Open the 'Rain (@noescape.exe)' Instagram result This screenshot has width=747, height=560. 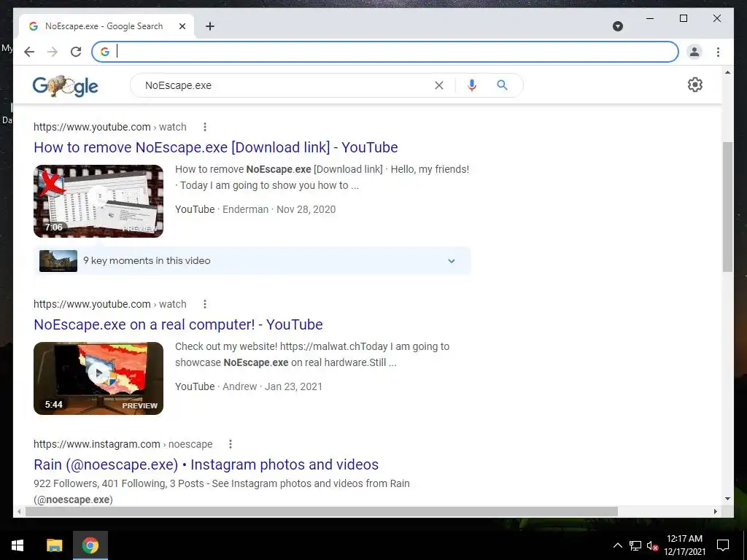[x=206, y=464]
